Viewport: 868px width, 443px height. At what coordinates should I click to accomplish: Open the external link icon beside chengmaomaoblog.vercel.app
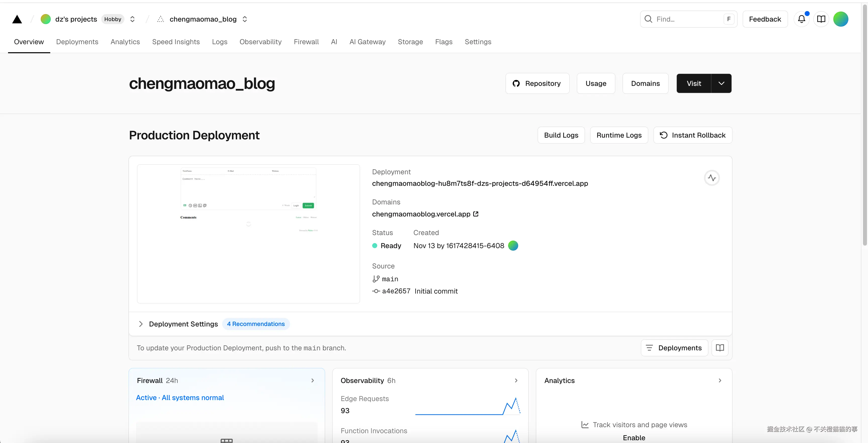[476, 214]
